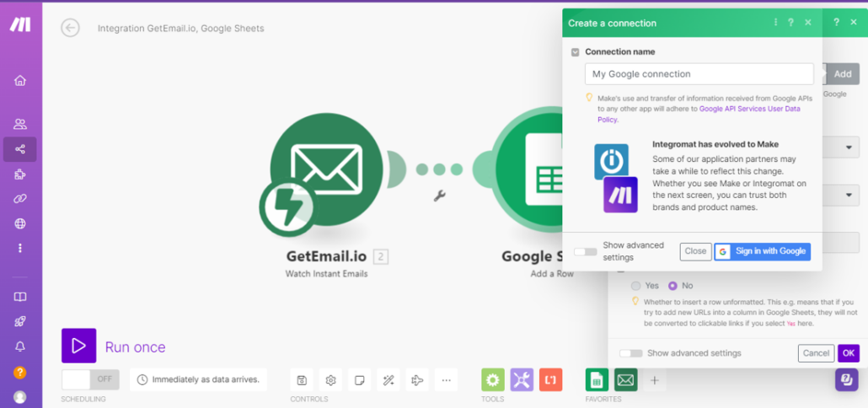Click Run once play button
Viewport: 868px width, 408px height.
(x=78, y=346)
